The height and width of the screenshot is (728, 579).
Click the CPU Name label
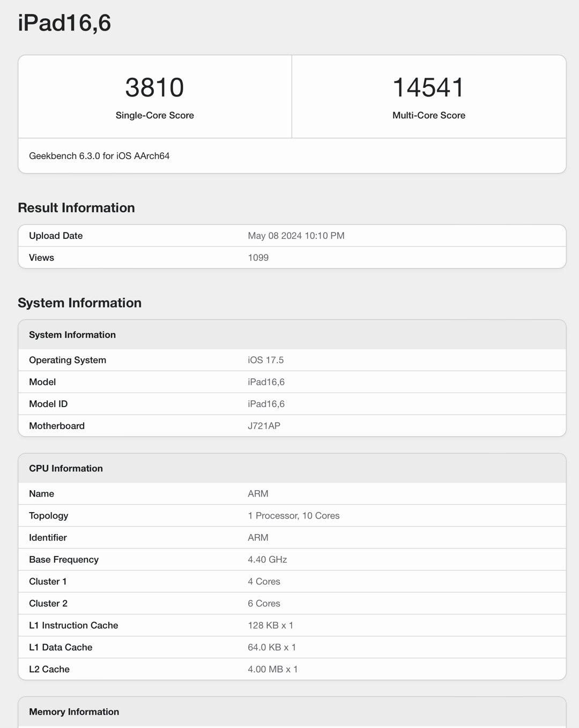click(41, 494)
